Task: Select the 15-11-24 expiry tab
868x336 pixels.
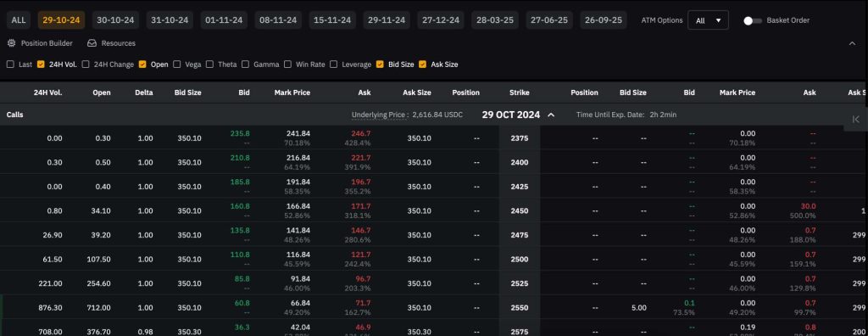Action: pyautogui.click(x=332, y=20)
